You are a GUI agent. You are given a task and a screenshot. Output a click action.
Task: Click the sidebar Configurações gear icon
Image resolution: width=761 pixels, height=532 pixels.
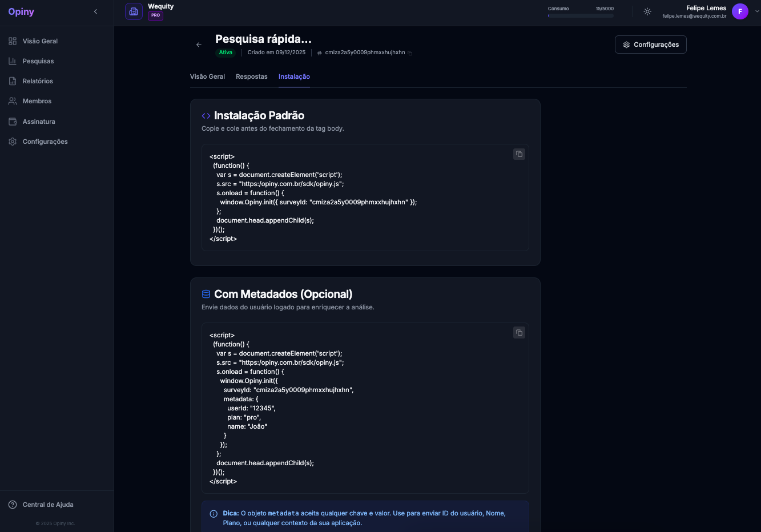[x=13, y=142]
